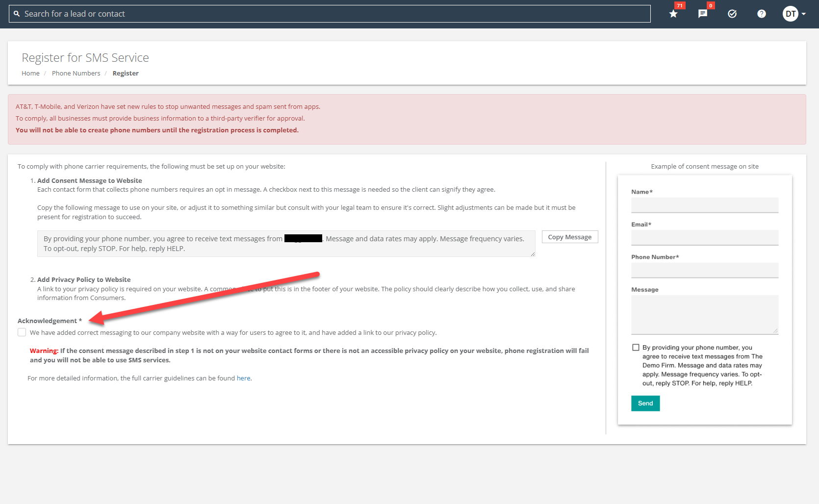The height and width of the screenshot is (504, 819).
Task: Click the Email input field
Action: pyautogui.click(x=704, y=237)
